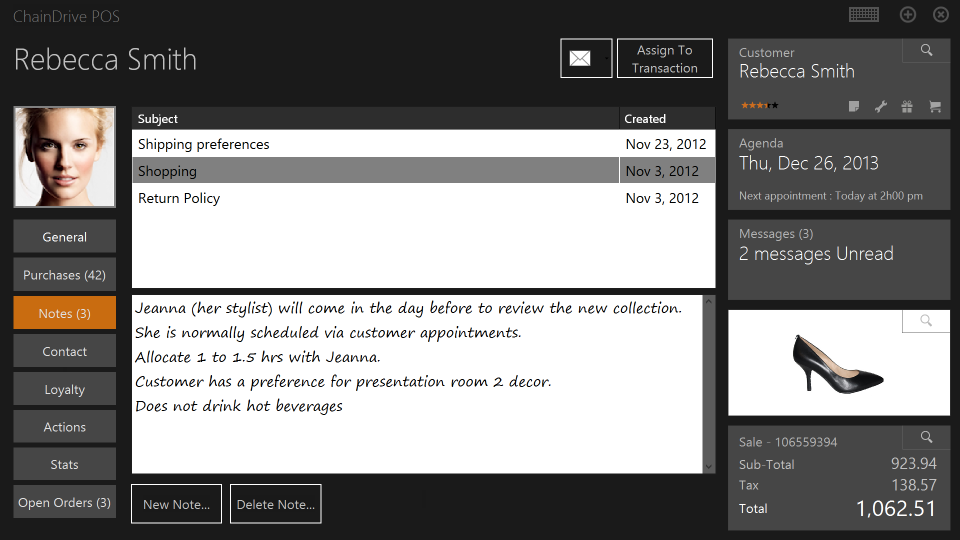Image resolution: width=960 pixels, height=540 pixels.
Task: Click the Delete Note... button
Action: coord(276,504)
